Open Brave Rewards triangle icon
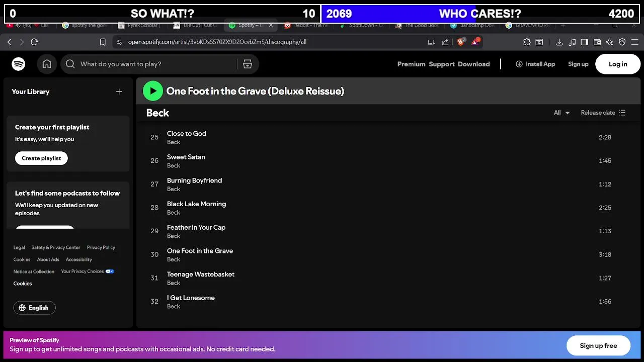The height and width of the screenshot is (362, 644). pyautogui.click(x=475, y=42)
